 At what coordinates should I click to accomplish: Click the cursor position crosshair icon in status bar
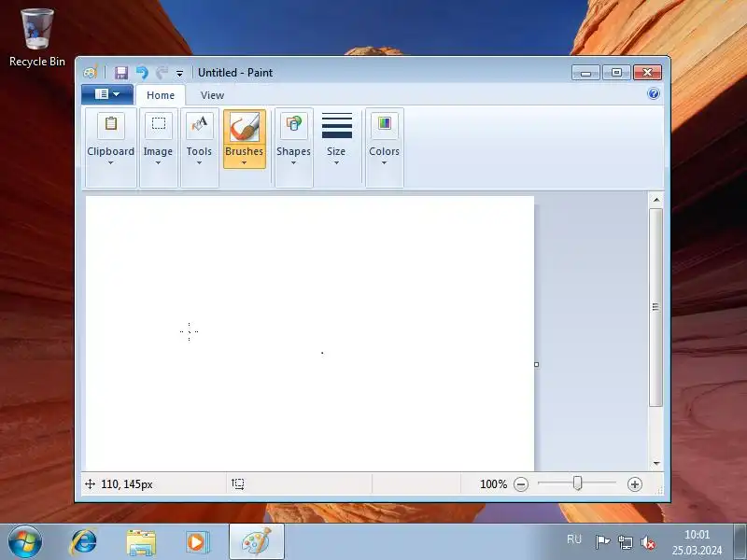point(90,484)
